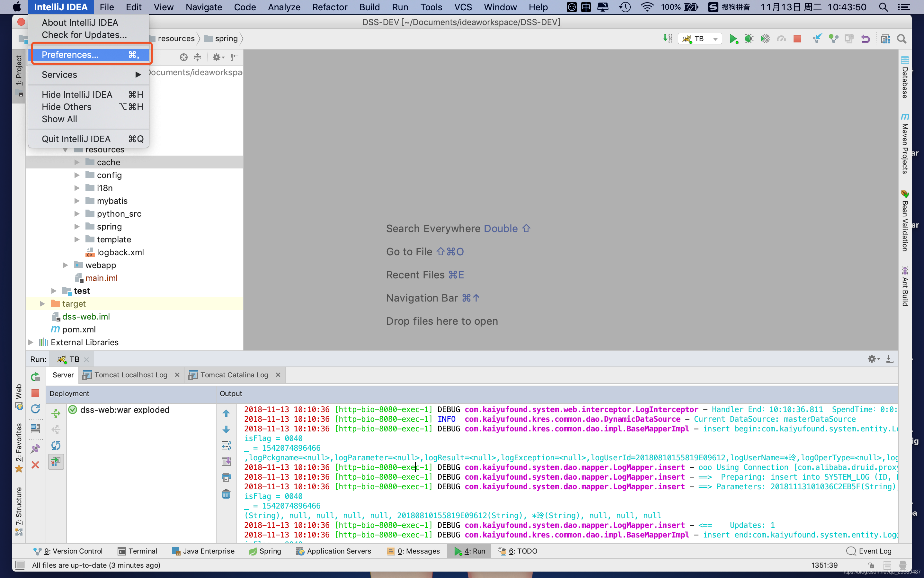Open Terminal tool window
The image size is (924, 578).
(x=137, y=551)
